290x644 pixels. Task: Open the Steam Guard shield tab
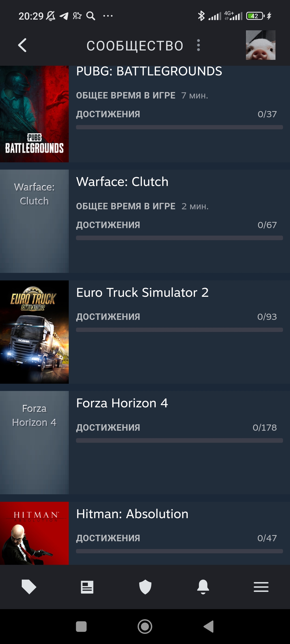145,587
